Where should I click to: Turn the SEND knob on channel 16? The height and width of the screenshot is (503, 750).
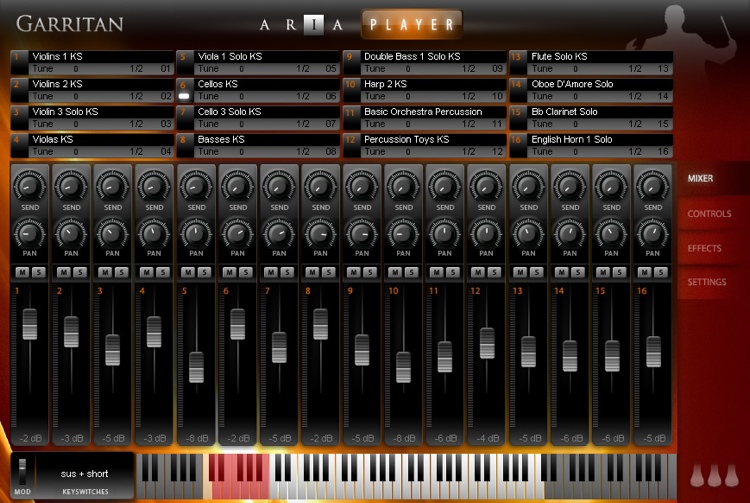point(652,185)
